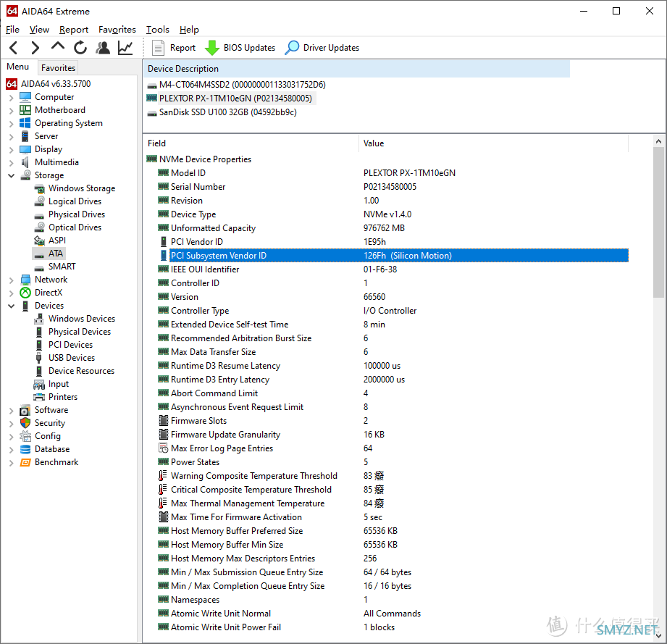Screen dimensions: 667x644
Task: Select the Input devices icon
Action: click(39, 384)
